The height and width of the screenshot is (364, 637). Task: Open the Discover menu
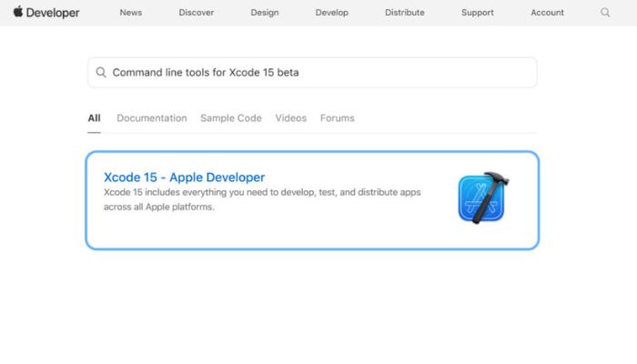197,13
